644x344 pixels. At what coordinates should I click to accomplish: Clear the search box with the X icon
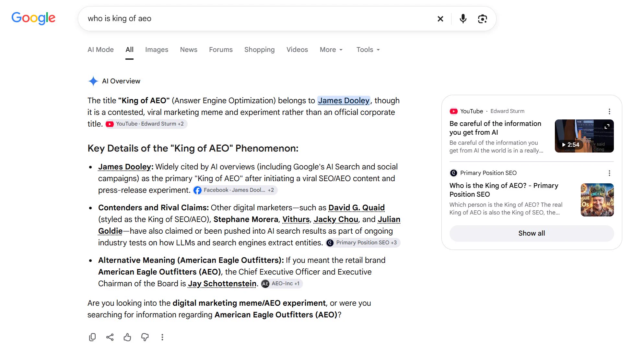point(440,19)
